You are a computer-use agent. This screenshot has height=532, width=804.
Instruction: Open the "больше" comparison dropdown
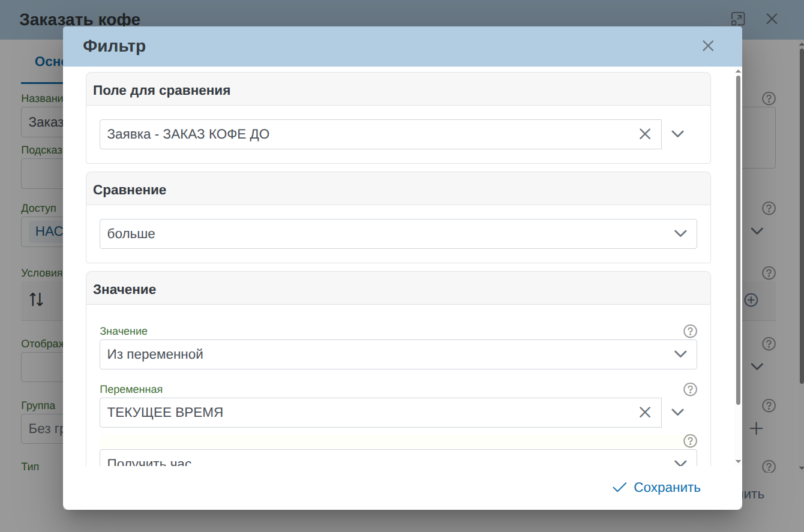click(x=398, y=234)
